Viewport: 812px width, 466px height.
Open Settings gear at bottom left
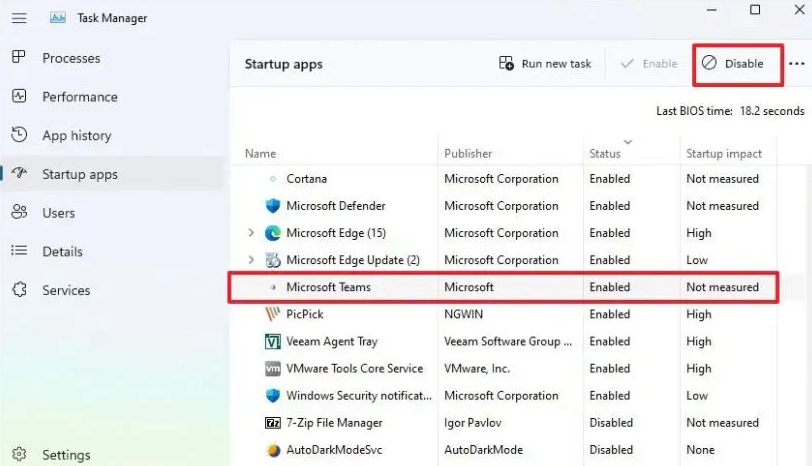point(19,455)
